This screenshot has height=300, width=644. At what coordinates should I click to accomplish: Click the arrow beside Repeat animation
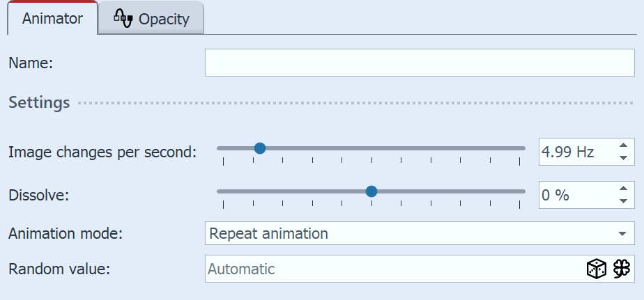(622, 234)
